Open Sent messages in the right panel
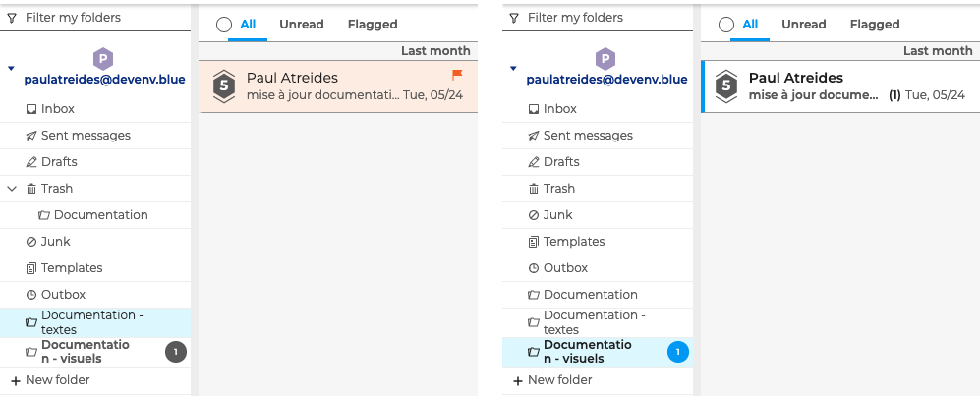 (x=598, y=136)
